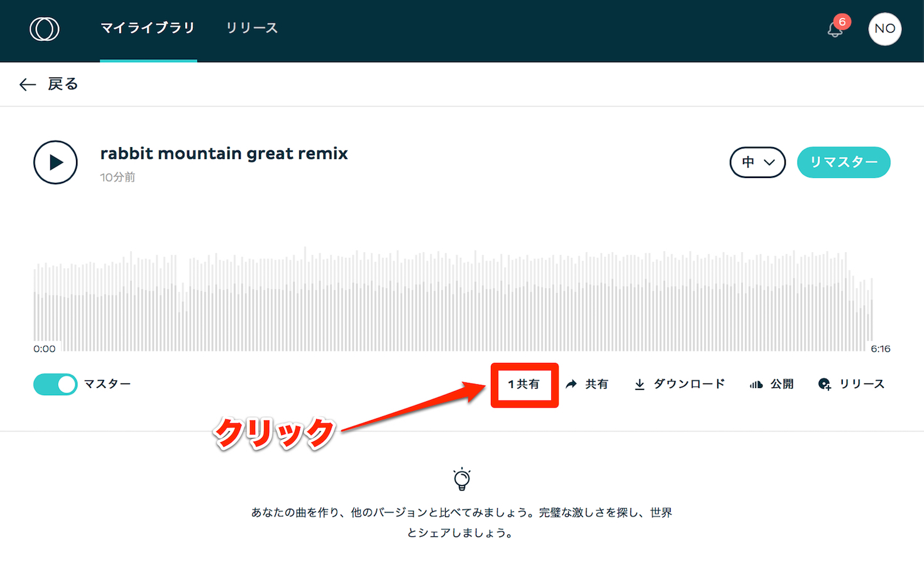This screenshot has height=566, width=924.
Task: Click the リマスター button
Action: [844, 162]
